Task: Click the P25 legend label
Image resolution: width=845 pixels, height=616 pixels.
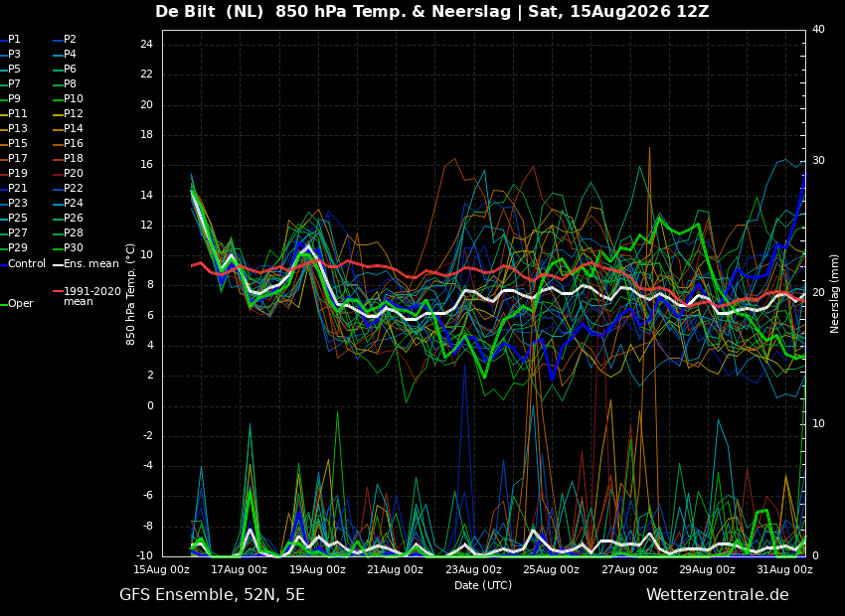Action: coord(17,218)
